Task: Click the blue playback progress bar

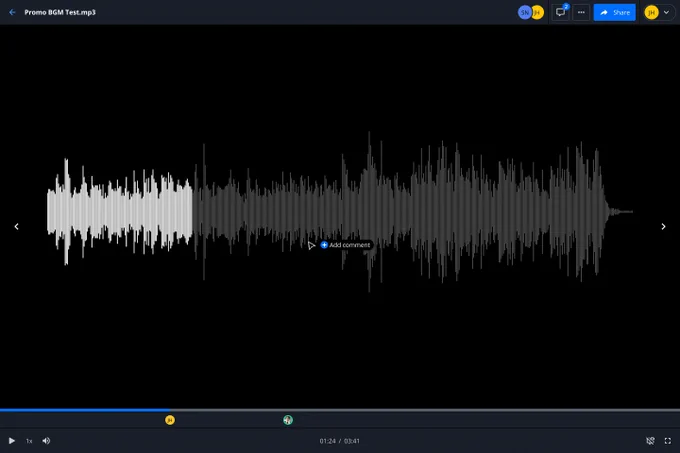Action: tap(85, 410)
